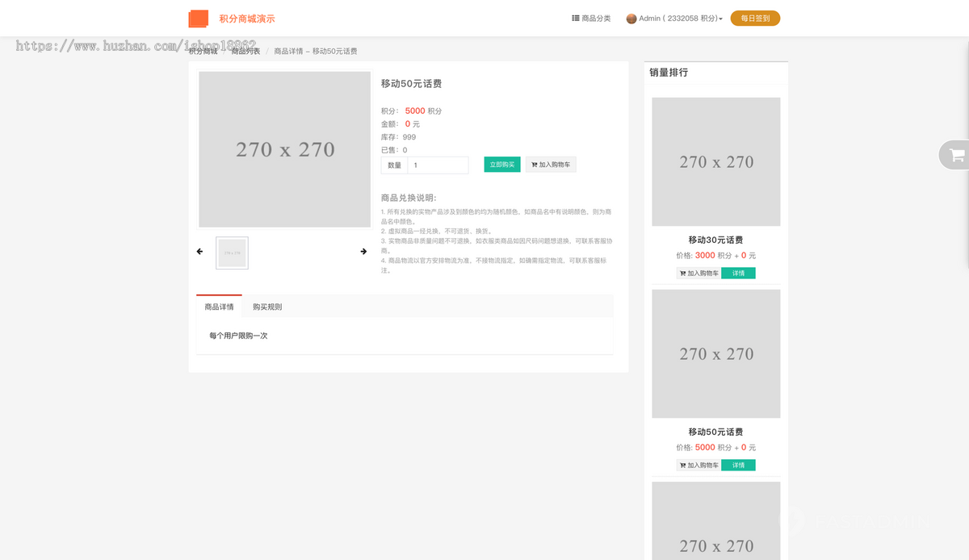The image size is (969, 560).
Task: Select the small product thumbnail below main image
Action: click(x=232, y=253)
